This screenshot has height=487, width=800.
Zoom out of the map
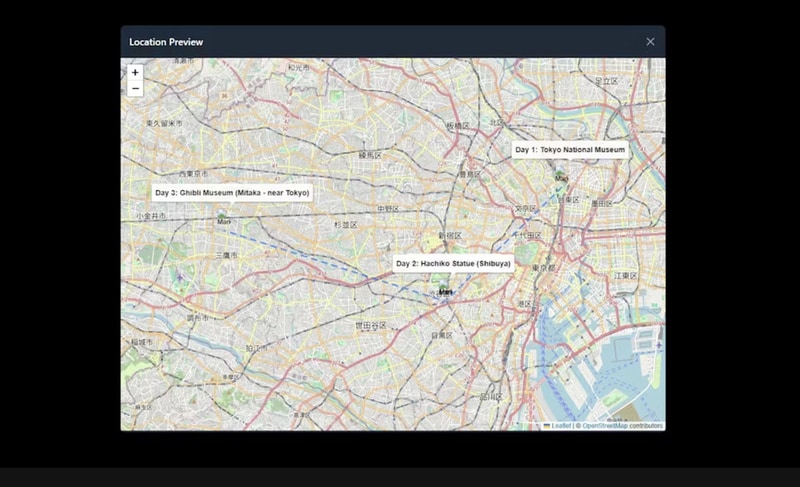click(x=135, y=88)
